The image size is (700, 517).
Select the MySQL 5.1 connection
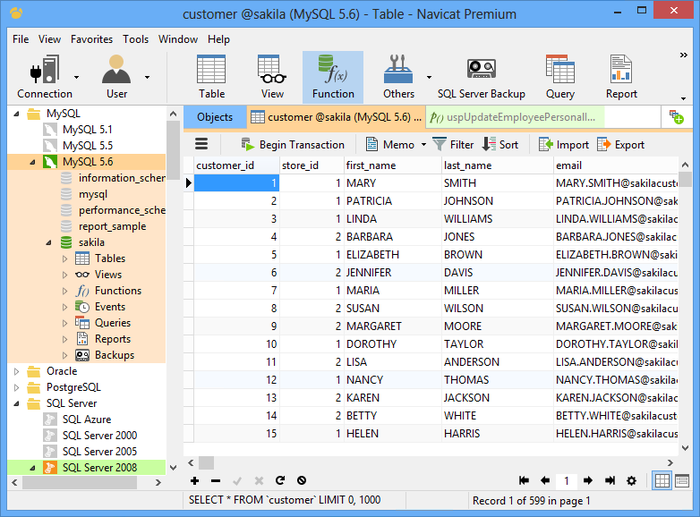coord(88,129)
